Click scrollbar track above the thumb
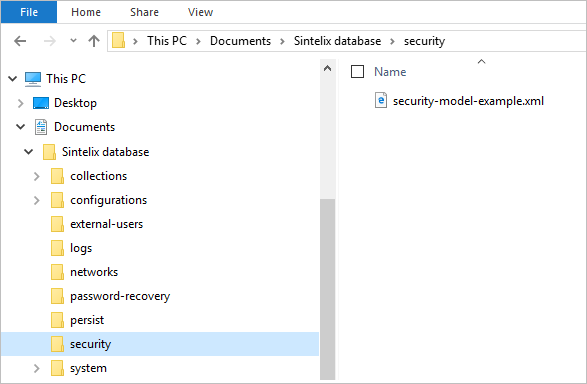The image size is (587, 384). pyautogui.click(x=328, y=138)
